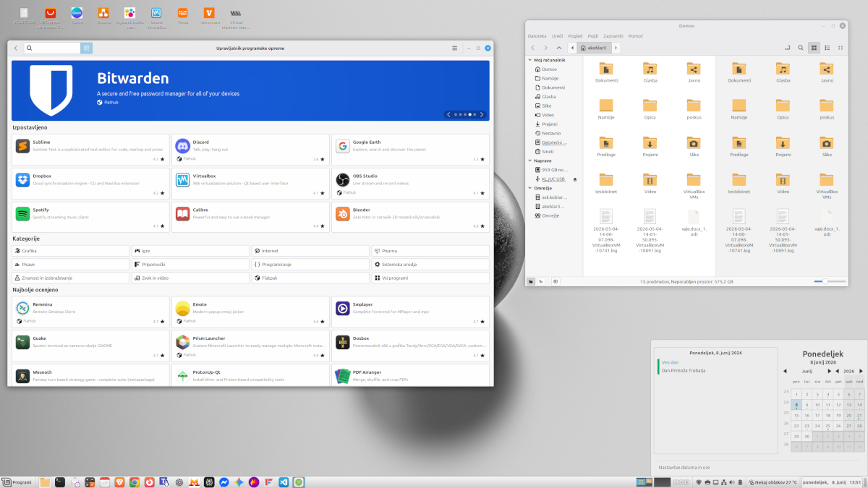Open the network icon in system tray

pos(723,482)
